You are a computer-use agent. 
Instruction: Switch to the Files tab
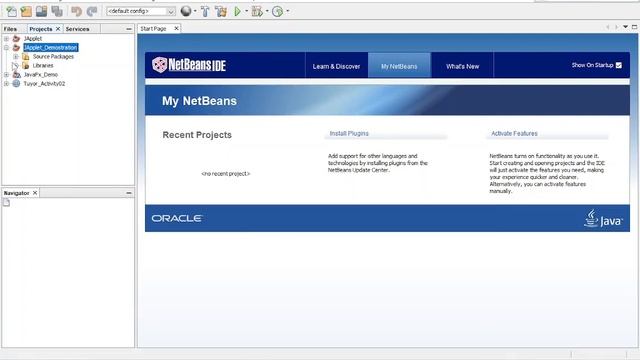click(x=11, y=29)
